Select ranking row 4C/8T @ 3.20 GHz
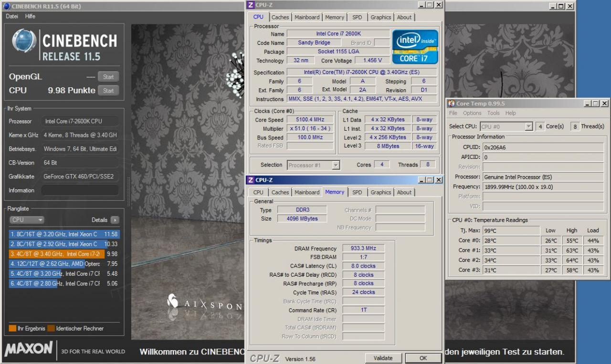This screenshot has width=611, height=364. 64,274
